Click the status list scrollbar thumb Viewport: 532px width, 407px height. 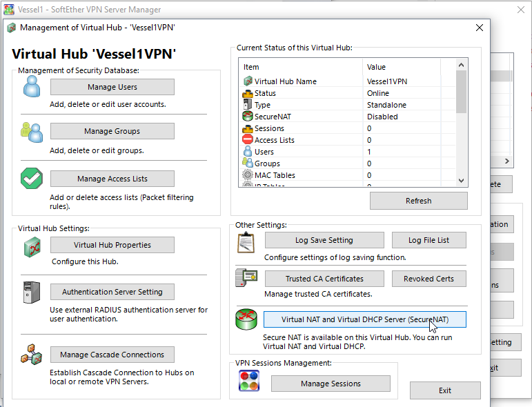461,92
